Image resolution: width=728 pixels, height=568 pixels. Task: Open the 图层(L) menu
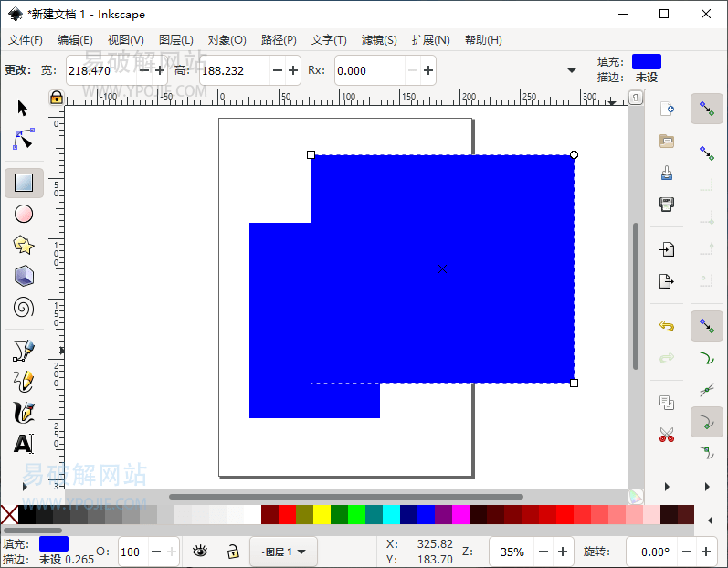pyautogui.click(x=176, y=40)
